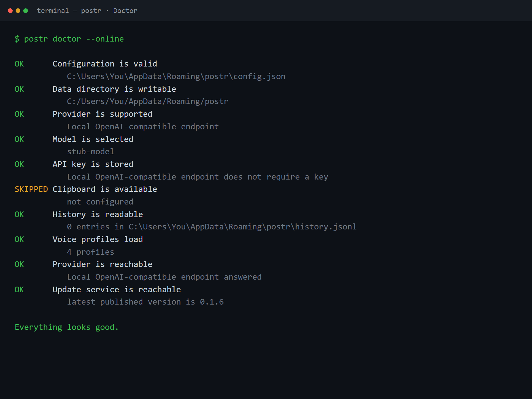This screenshot has width=532, height=399.
Task: Click the command "postr doctor --online"
Action: pos(74,39)
